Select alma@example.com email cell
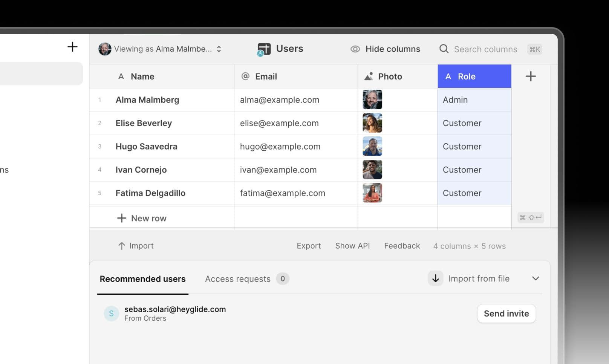 pyautogui.click(x=296, y=100)
